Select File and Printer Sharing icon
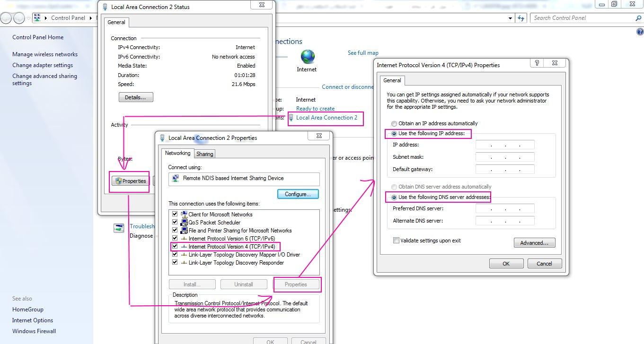The width and height of the screenshot is (644, 344). 184,230
